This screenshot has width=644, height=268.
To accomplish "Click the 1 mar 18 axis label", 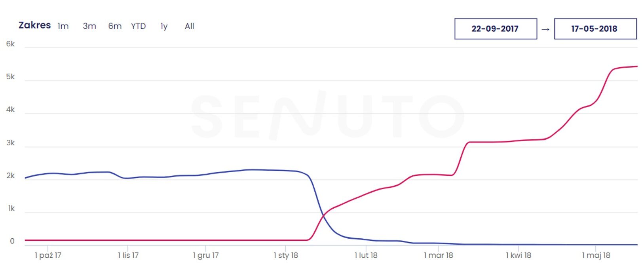I will (x=438, y=255).
